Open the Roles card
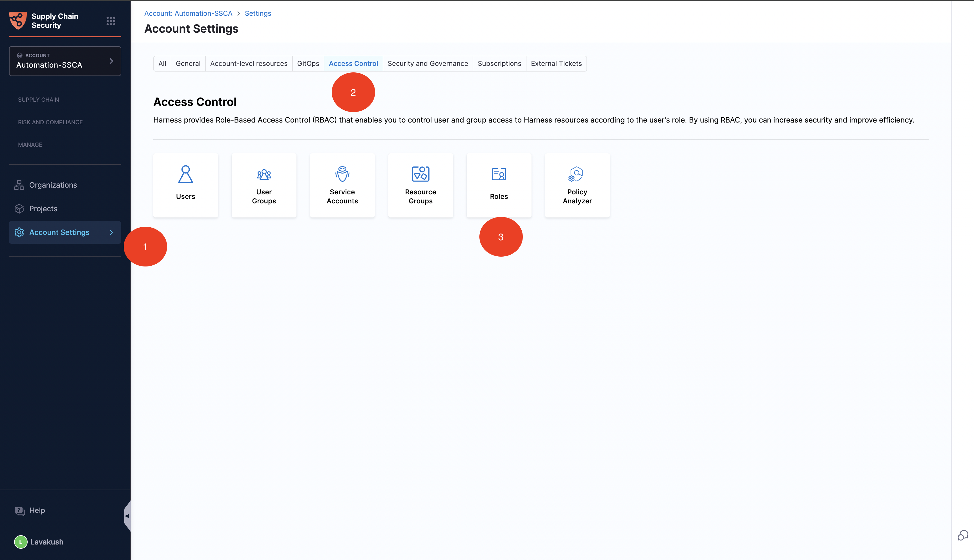The height and width of the screenshot is (560, 974). click(x=499, y=185)
